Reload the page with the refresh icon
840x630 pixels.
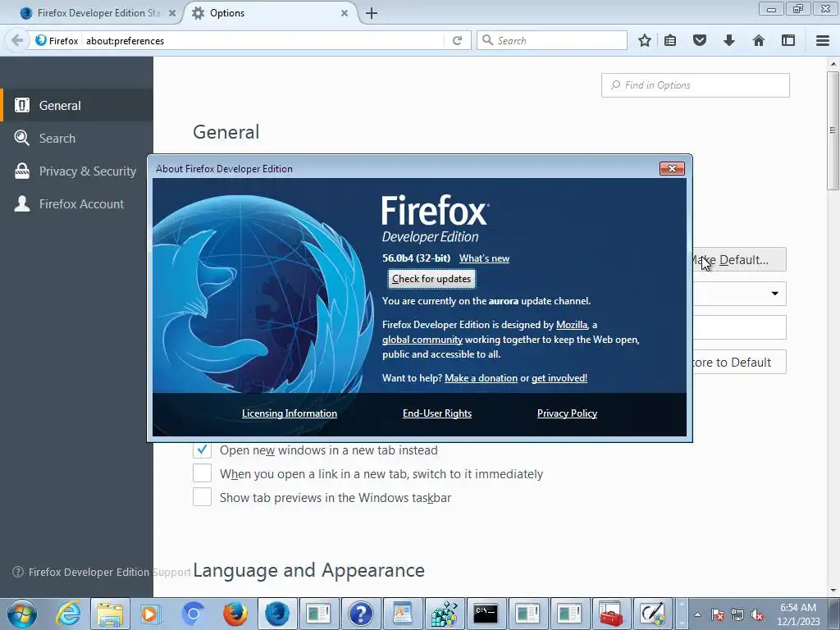457,41
